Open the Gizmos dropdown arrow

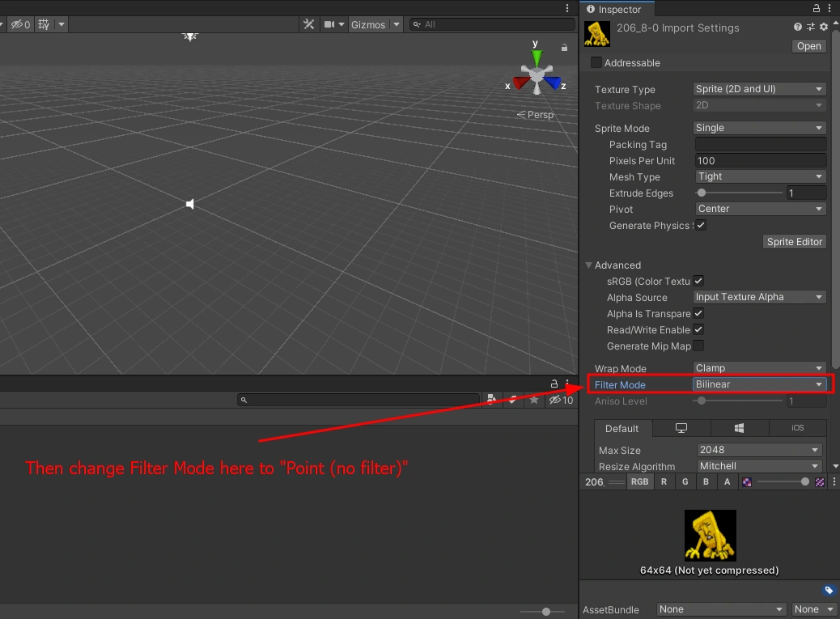point(397,24)
